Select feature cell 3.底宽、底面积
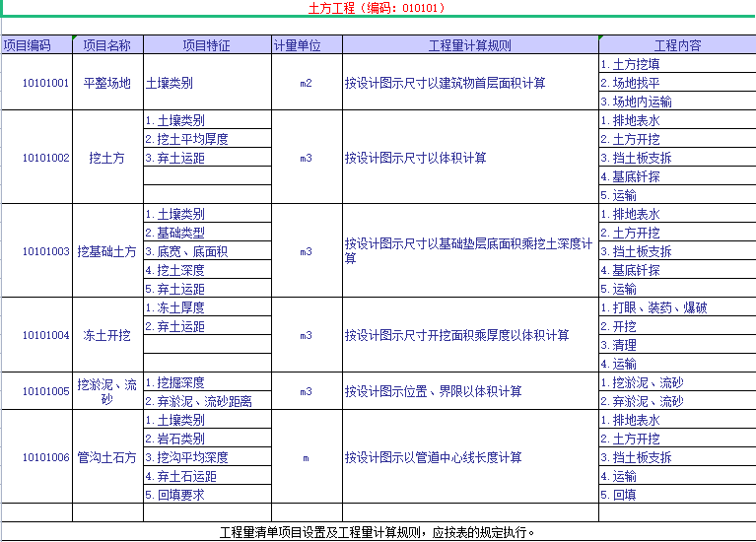Viewport: 756px width, 542px height. point(207,251)
